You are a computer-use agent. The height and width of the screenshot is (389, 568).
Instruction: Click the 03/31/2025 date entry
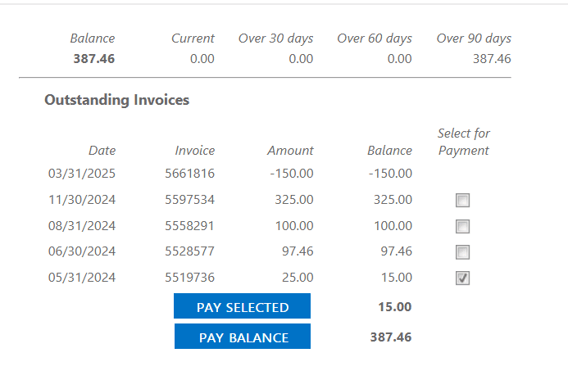tap(82, 173)
